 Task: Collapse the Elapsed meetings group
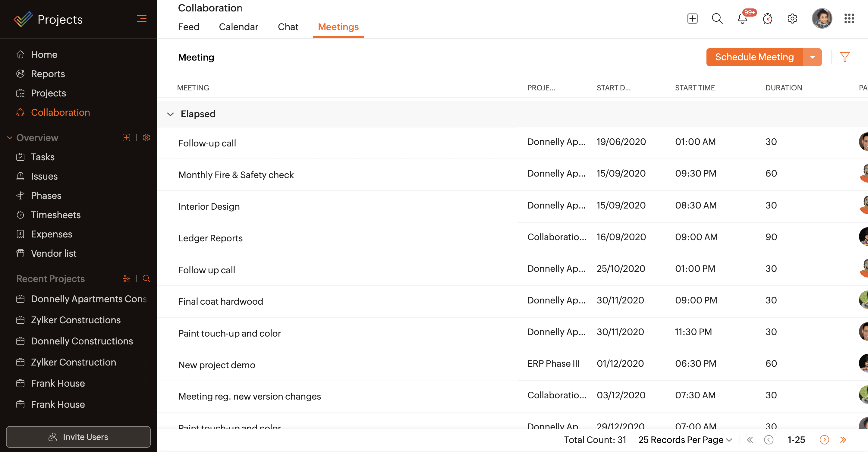click(171, 114)
